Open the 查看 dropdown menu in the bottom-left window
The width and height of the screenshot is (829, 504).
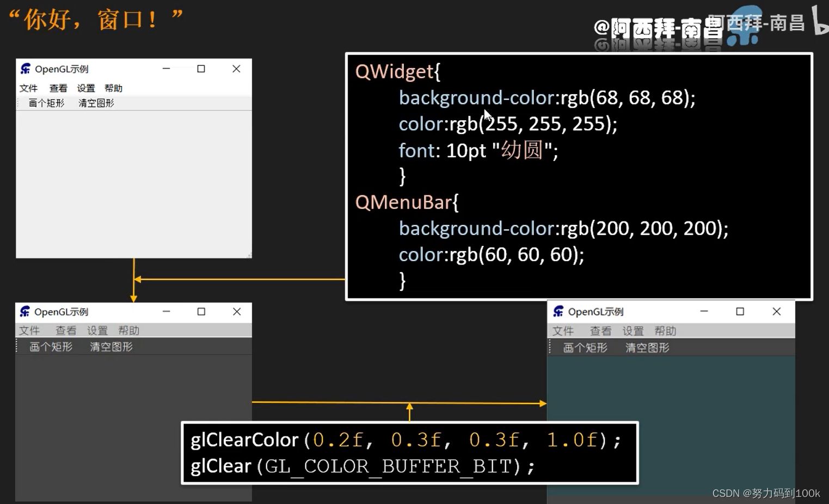(x=65, y=330)
